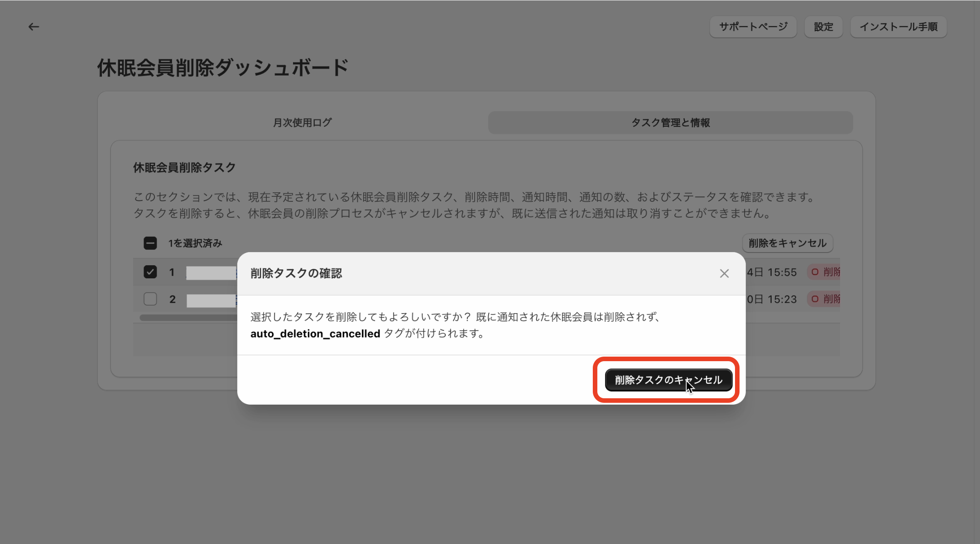The image size is (980, 544).
Task: Switch to the 月次使用ログ tab
Action: point(302,123)
